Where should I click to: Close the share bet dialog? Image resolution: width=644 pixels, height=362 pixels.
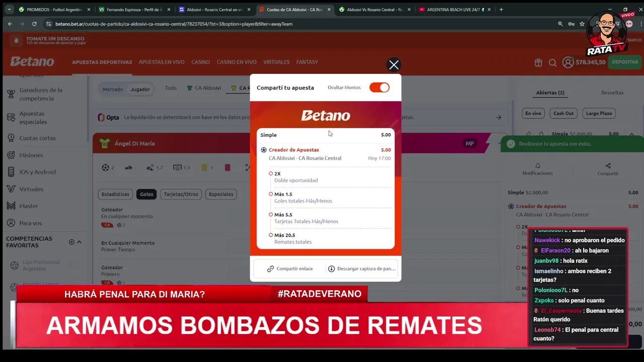tap(393, 65)
